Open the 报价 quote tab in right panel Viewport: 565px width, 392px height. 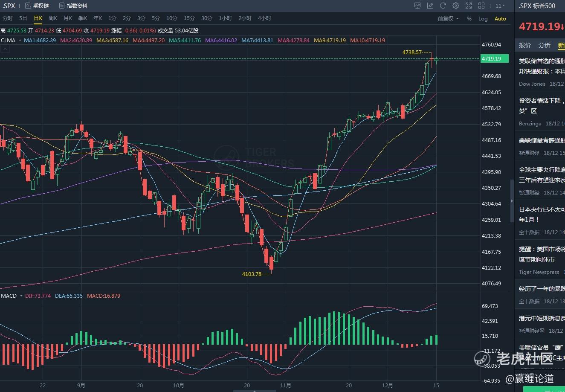(525, 45)
